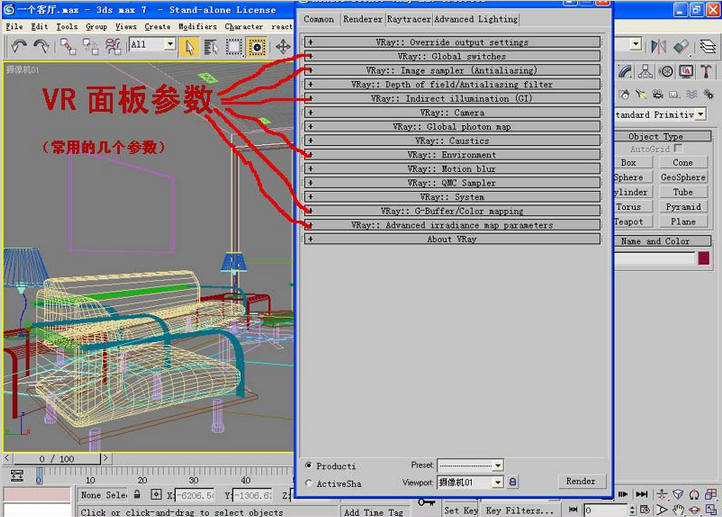This screenshot has height=517, width=722.
Task: Select the Space Warps category icon
Action: pyautogui.click(x=692, y=94)
